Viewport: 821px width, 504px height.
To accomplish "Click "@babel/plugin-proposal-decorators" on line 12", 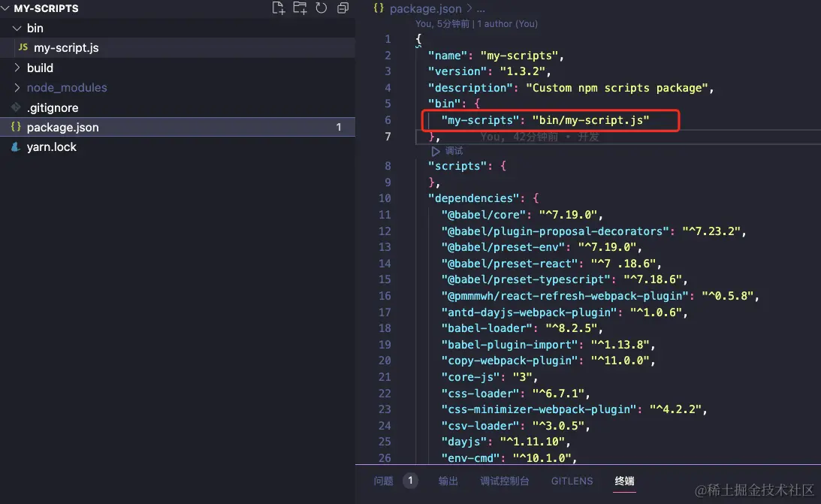I will pyautogui.click(x=555, y=231).
